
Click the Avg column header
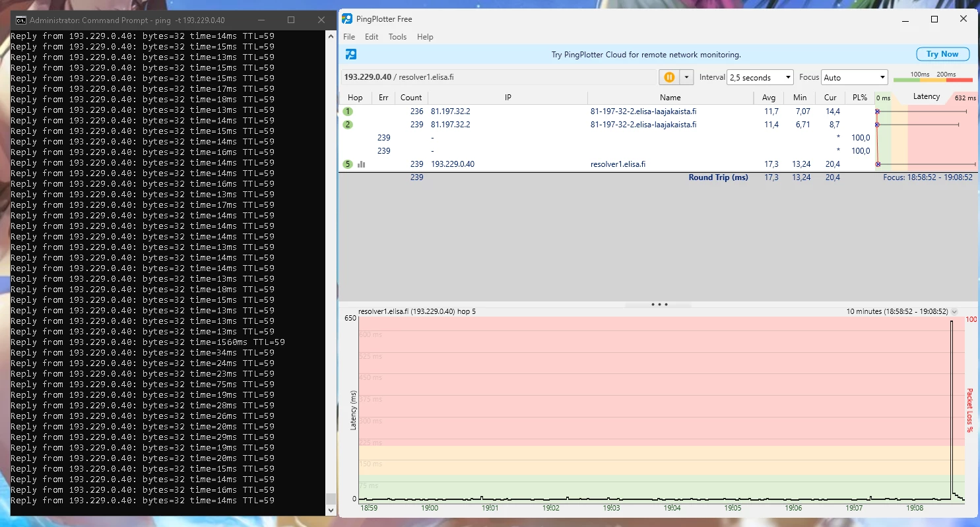click(x=769, y=98)
